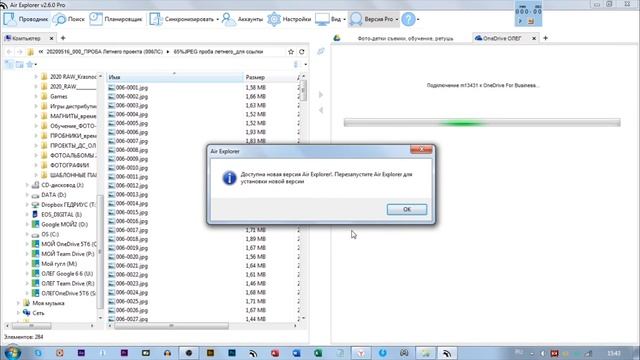Expand the Games folder

(36, 97)
